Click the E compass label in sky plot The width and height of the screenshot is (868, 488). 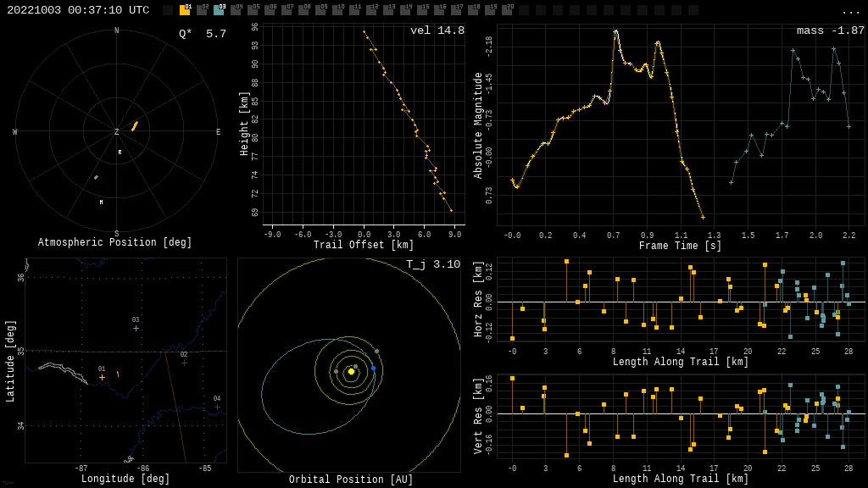click(x=218, y=131)
